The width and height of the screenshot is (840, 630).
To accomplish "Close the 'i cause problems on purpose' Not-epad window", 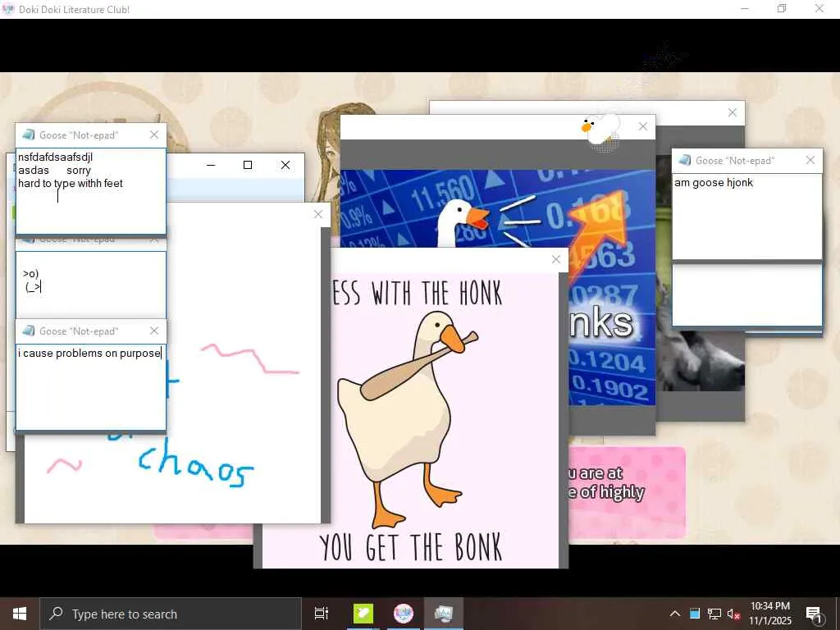I will point(154,331).
